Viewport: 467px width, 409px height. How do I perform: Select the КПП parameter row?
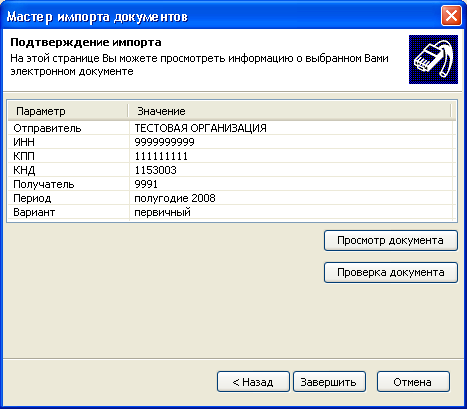231,156
